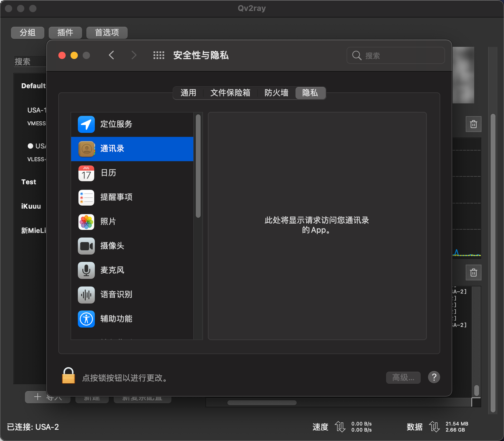This screenshot has width=504, height=441.
Task: Click the Reminders (提醒事项) icon
Action: tap(86, 197)
